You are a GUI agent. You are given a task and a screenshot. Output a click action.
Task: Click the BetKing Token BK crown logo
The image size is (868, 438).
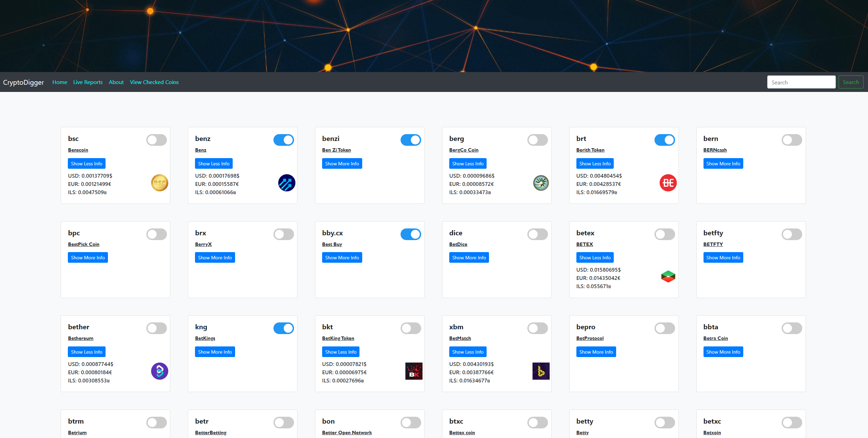[x=414, y=371]
